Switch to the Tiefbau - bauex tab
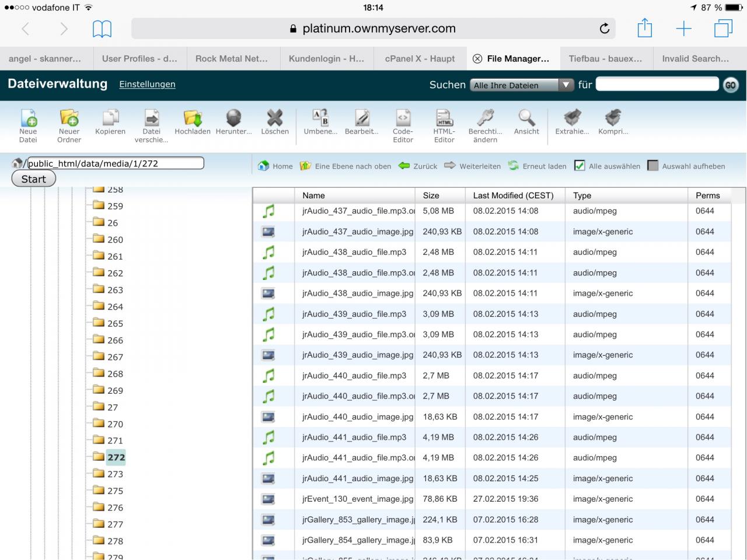This screenshot has width=747, height=560. coord(607,59)
